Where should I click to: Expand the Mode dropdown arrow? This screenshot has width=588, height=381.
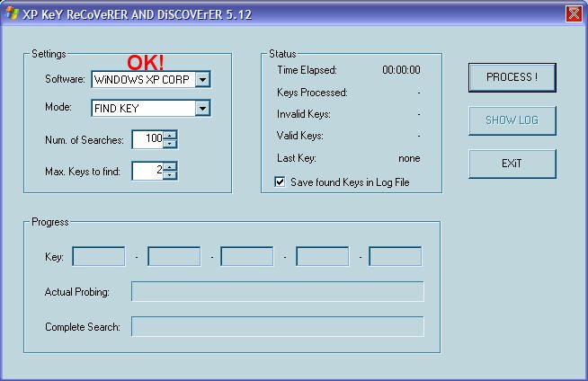(x=202, y=108)
